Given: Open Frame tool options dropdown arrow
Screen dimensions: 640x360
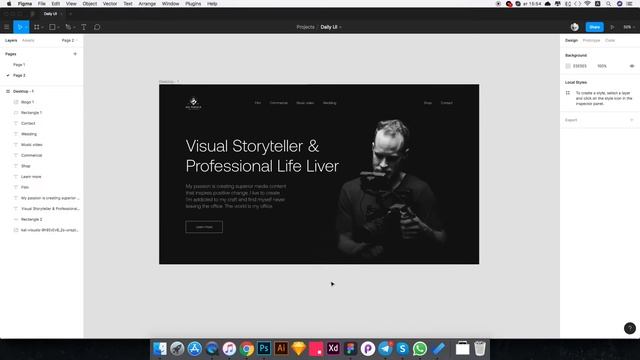Looking at the screenshot, I should click(x=42, y=27).
